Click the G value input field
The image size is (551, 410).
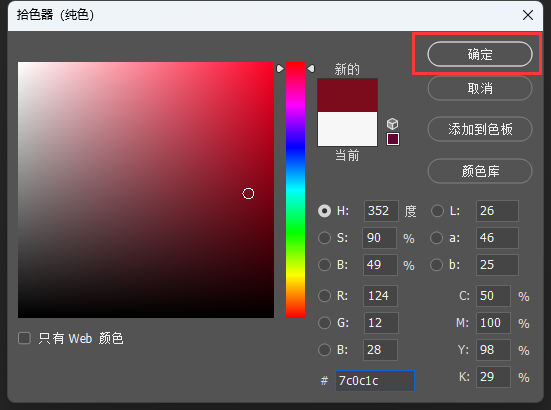click(x=381, y=323)
